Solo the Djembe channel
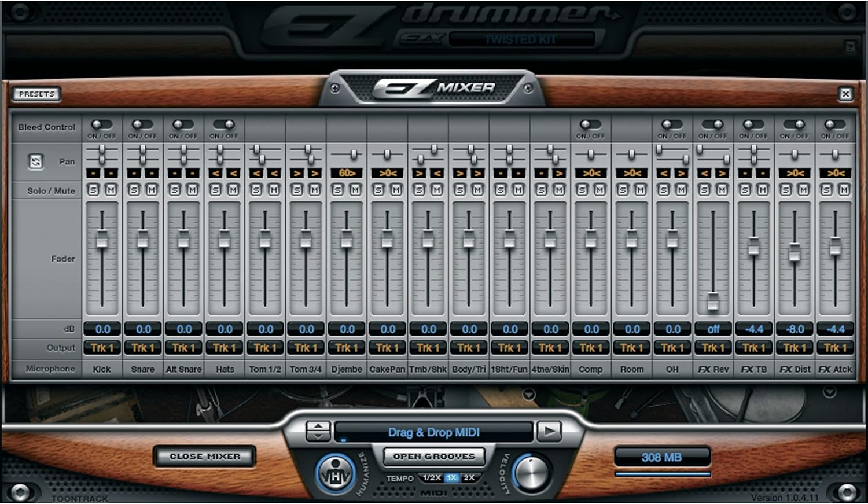 (338, 190)
